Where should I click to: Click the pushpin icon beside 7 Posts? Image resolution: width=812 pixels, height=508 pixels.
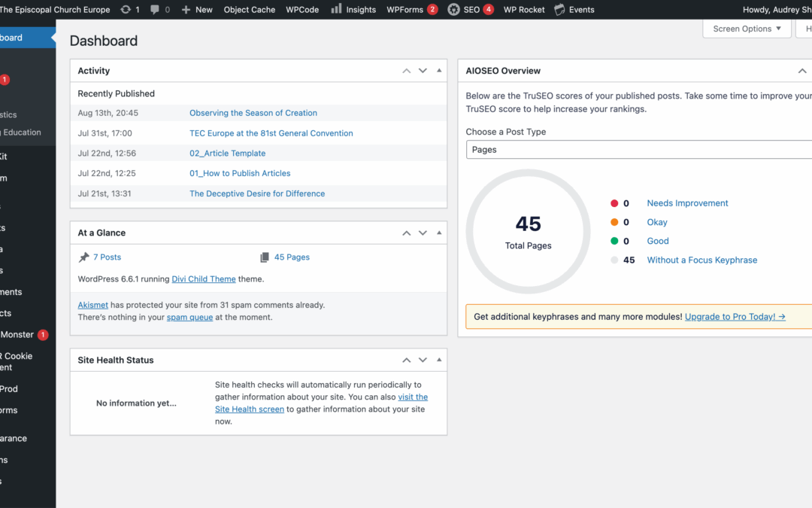coord(83,257)
